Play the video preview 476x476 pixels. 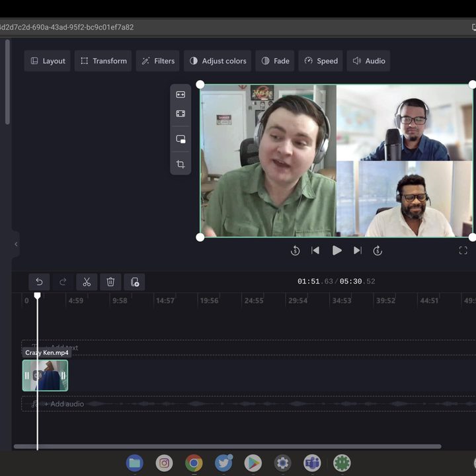click(337, 251)
